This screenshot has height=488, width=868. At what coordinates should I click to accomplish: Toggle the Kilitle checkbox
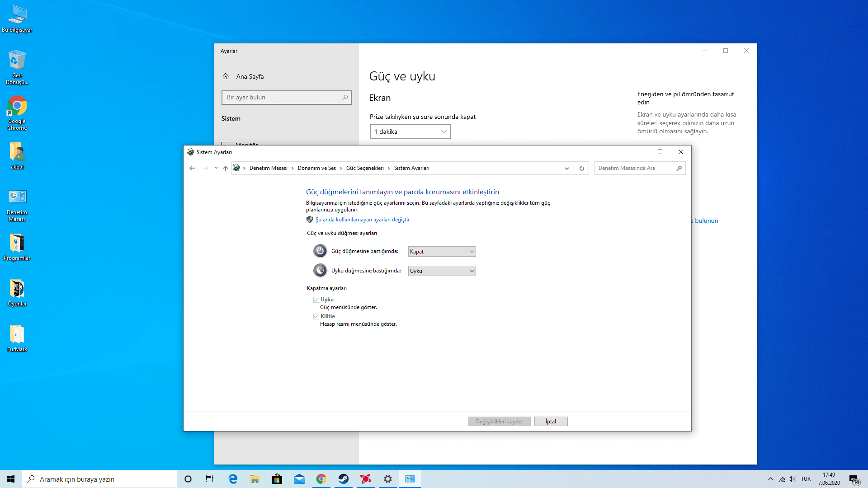tap(316, 316)
